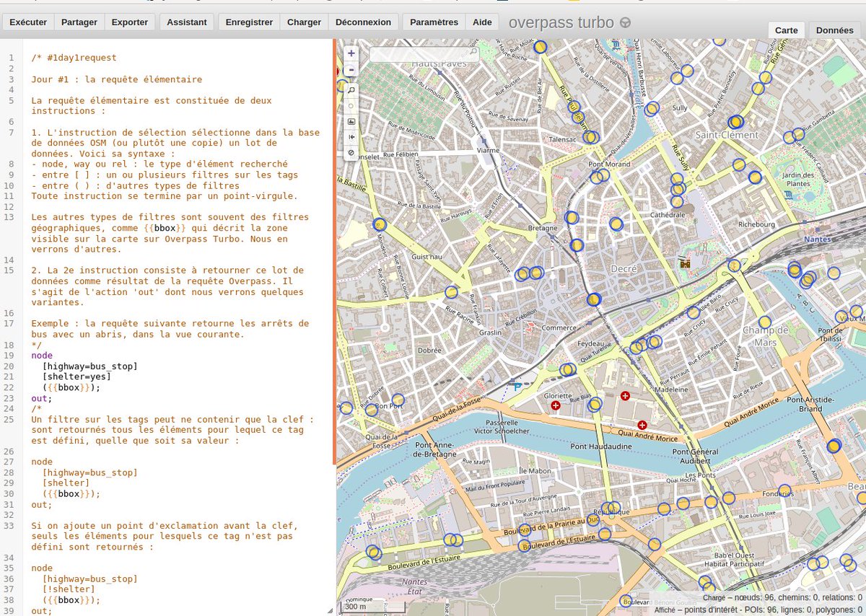Click the '/* #1day1request' first line
Viewport: 866px width, 616px height.
click(x=74, y=58)
